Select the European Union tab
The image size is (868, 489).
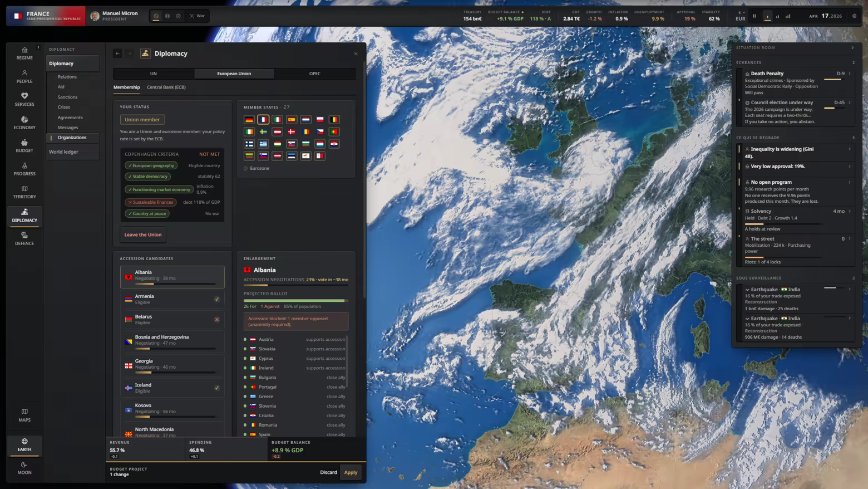coord(234,74)
